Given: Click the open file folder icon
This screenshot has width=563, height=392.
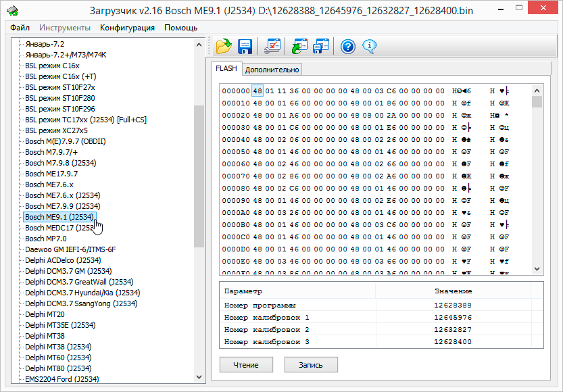Looking at the screenshot, I should [224, 47].
